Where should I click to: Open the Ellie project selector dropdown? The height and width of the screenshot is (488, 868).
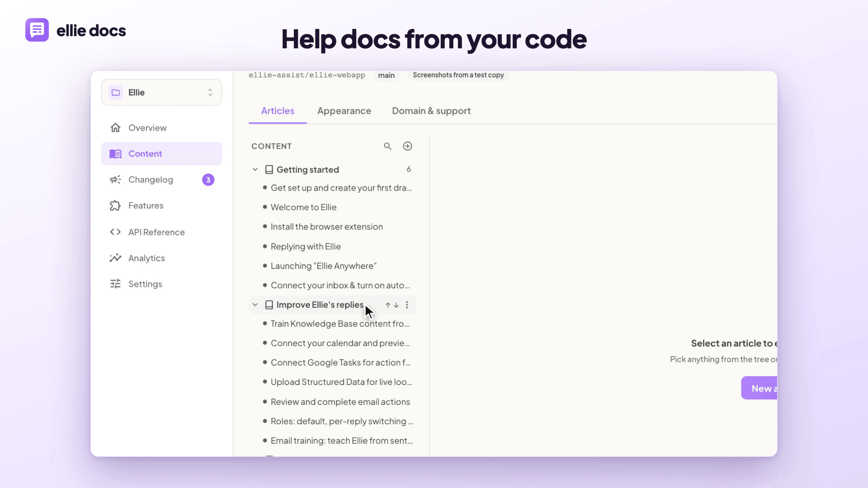point(162,92)
